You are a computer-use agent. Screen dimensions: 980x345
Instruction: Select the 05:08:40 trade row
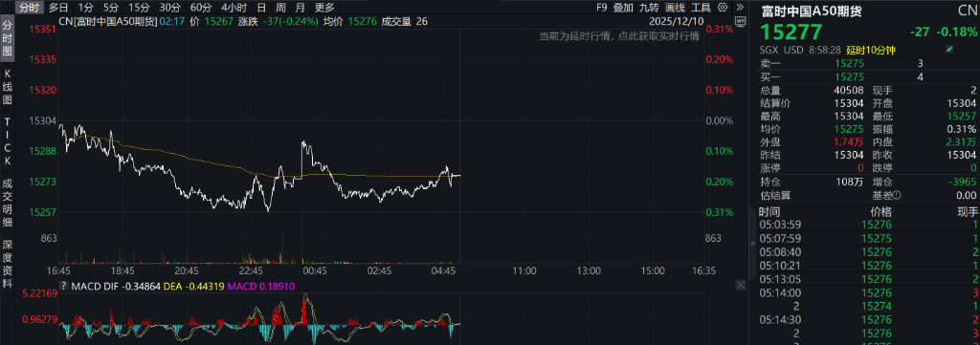click(869, 252)
